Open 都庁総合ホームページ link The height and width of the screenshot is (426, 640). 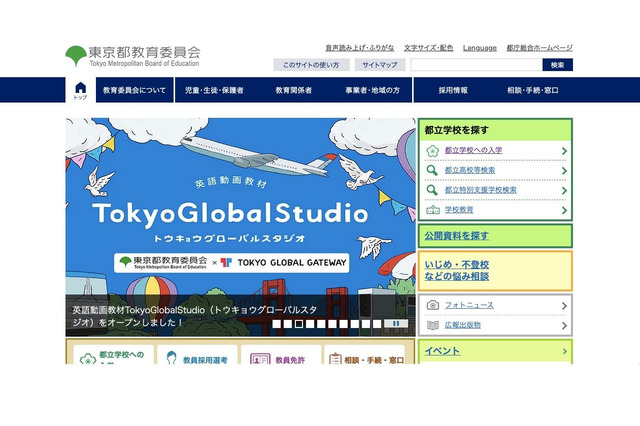[539, 48]
